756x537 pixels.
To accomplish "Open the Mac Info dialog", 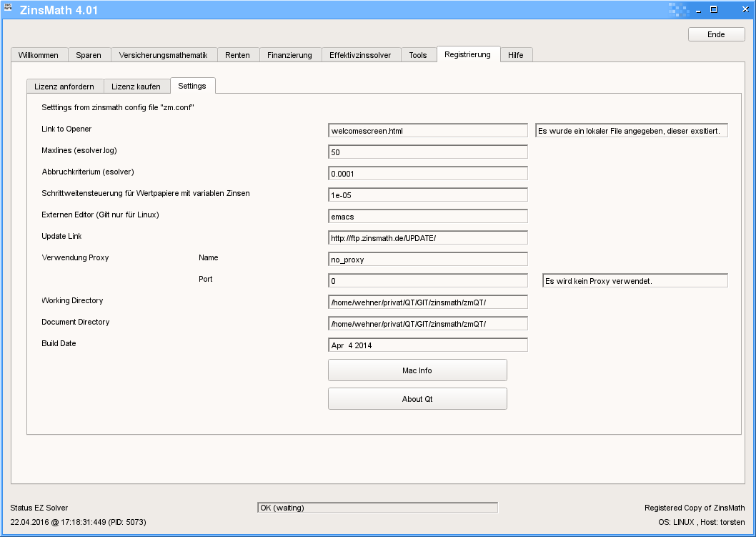I will (x=417, y=370).
